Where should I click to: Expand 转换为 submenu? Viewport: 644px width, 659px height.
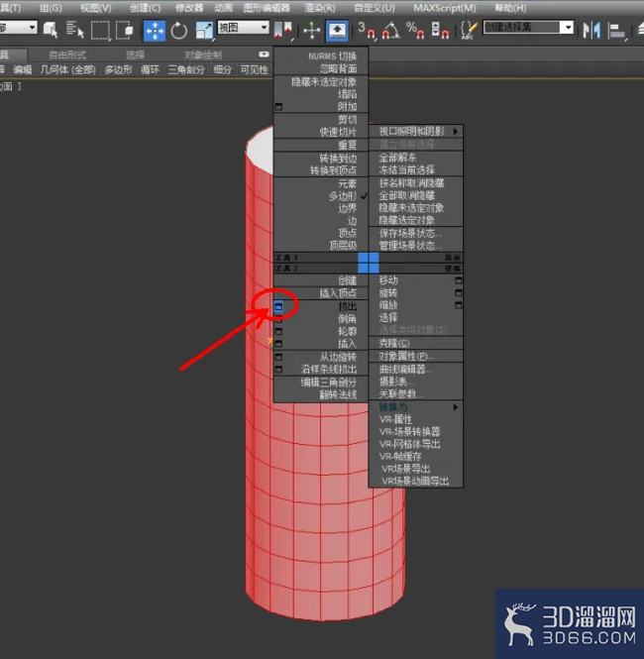coord(416,407)
